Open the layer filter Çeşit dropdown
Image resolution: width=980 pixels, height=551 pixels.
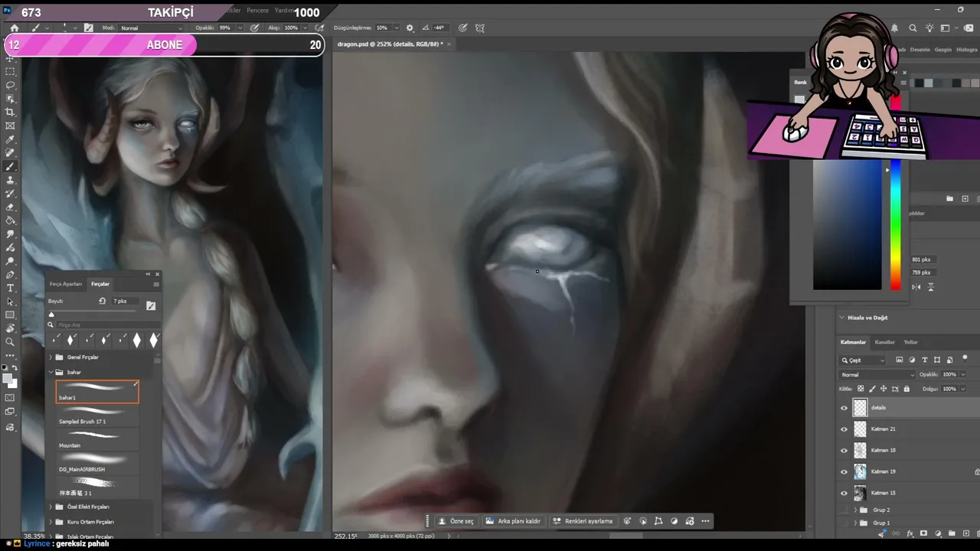[x=863, y=360]
